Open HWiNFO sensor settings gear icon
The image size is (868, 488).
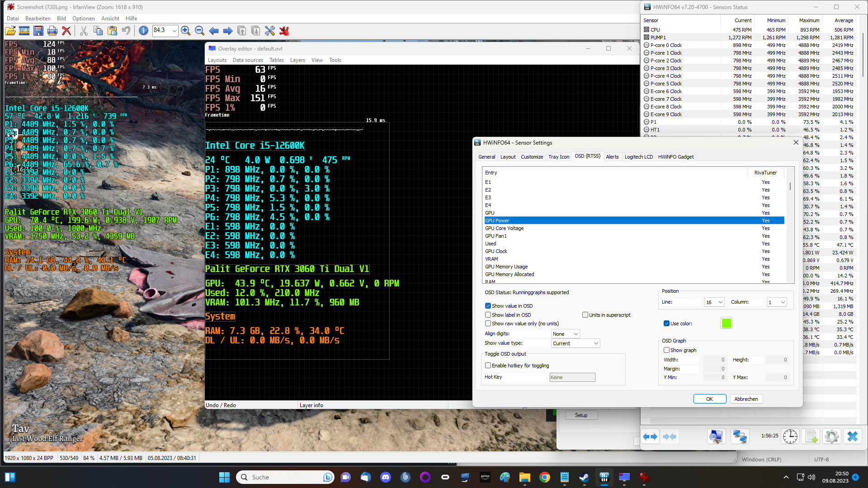click(x=831, y=436)
